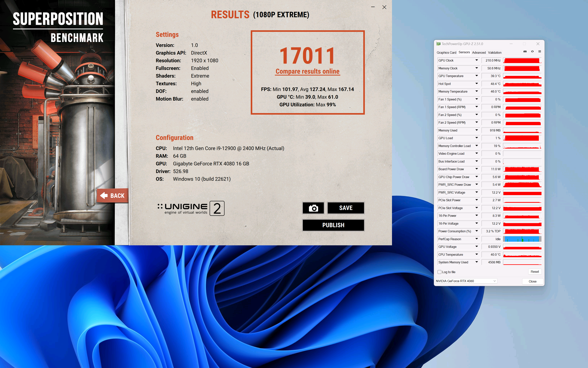Open the NVIDIA GeForce RTX 4080 device selector
The image size is (588, 368).
pyautogui.click(x=466, y=281)
